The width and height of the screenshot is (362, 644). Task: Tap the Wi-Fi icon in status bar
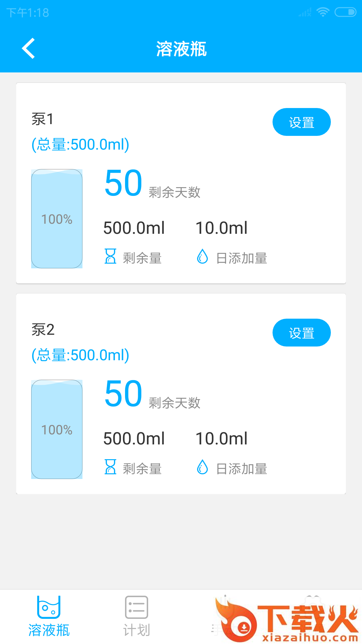[x=323, y=12]
